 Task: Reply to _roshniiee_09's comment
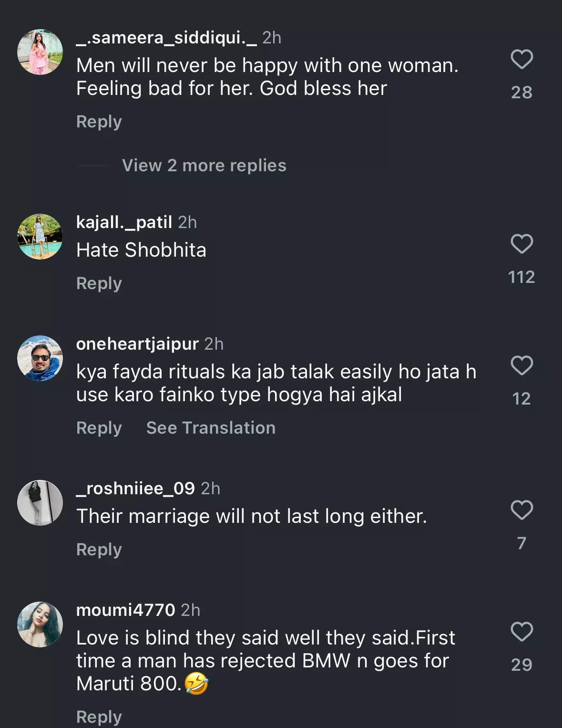pos(99,550)
